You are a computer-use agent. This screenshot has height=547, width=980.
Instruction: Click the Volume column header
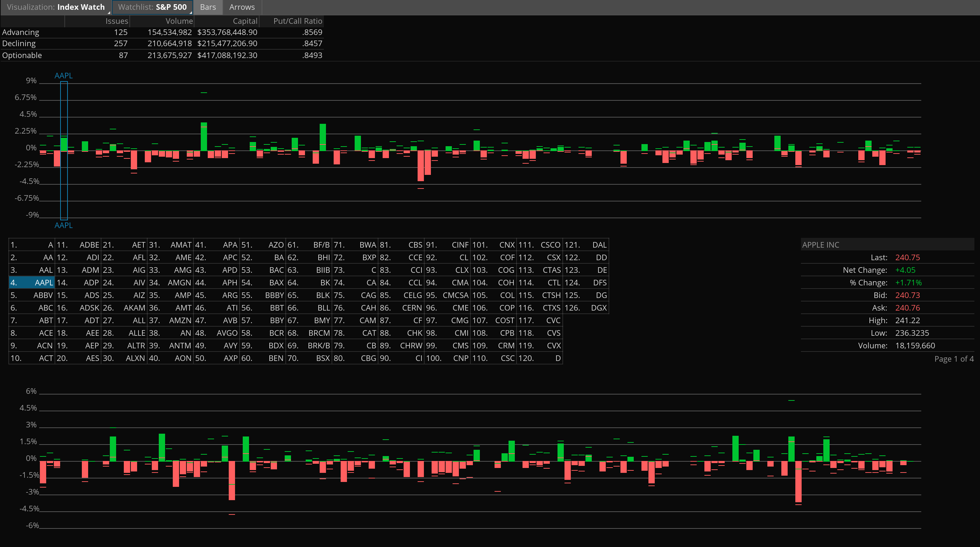pos(179,21)
